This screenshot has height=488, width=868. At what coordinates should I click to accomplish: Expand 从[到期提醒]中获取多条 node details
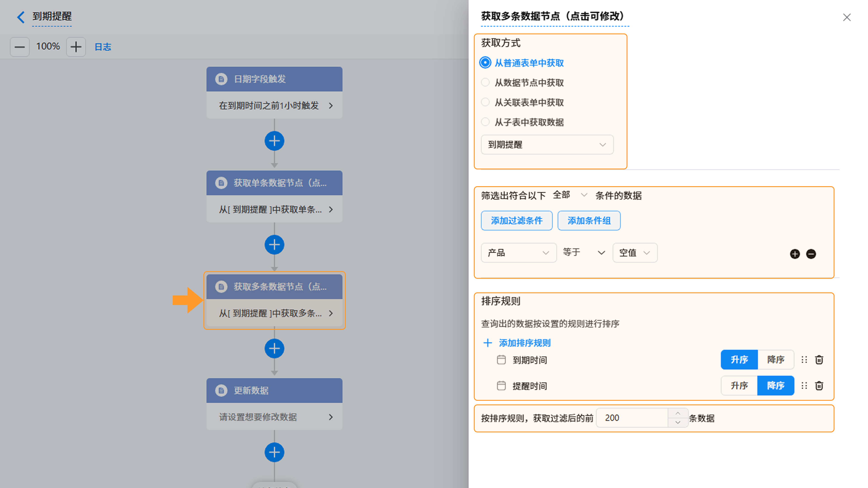pyautogui.click(x=274, y=313)
